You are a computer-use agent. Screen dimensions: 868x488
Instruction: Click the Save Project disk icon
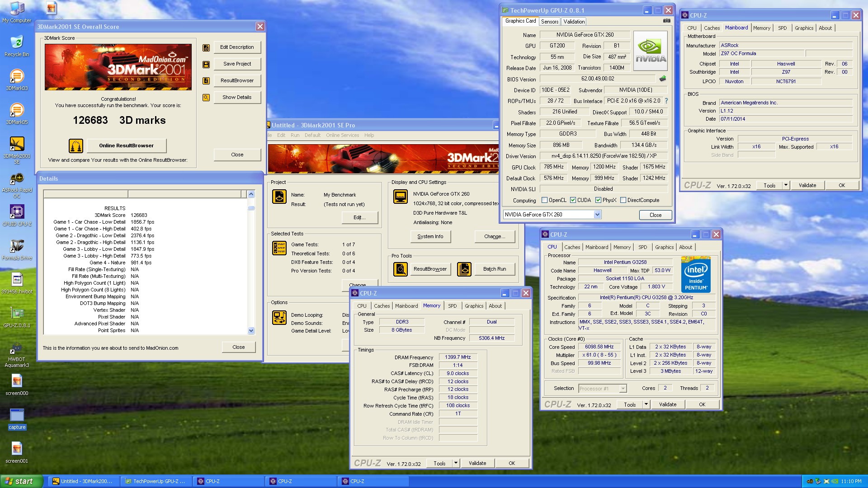tap(206, 64)
